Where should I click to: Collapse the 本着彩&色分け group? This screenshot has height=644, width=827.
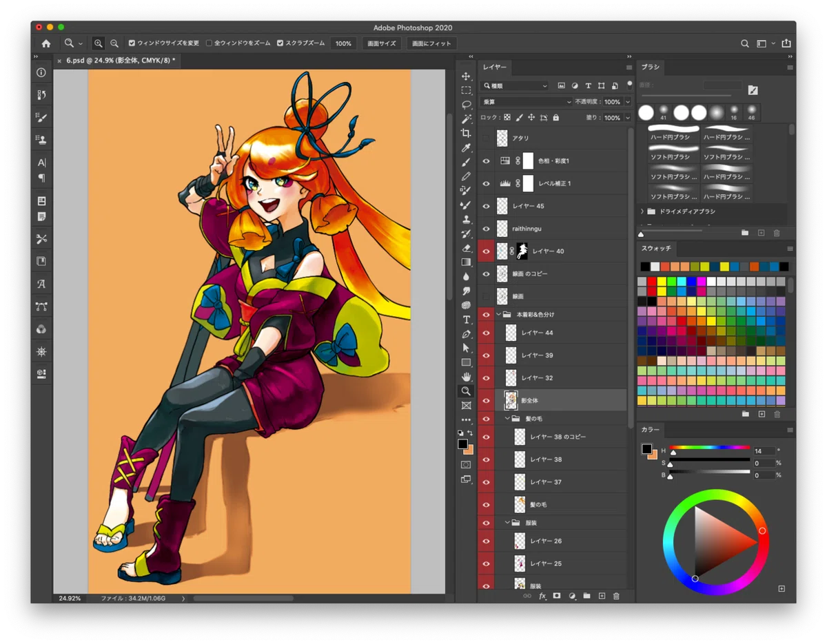[499, 314]
